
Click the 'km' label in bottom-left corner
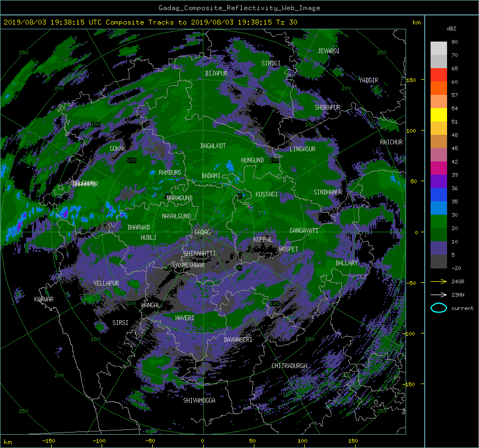click(7, 442)
